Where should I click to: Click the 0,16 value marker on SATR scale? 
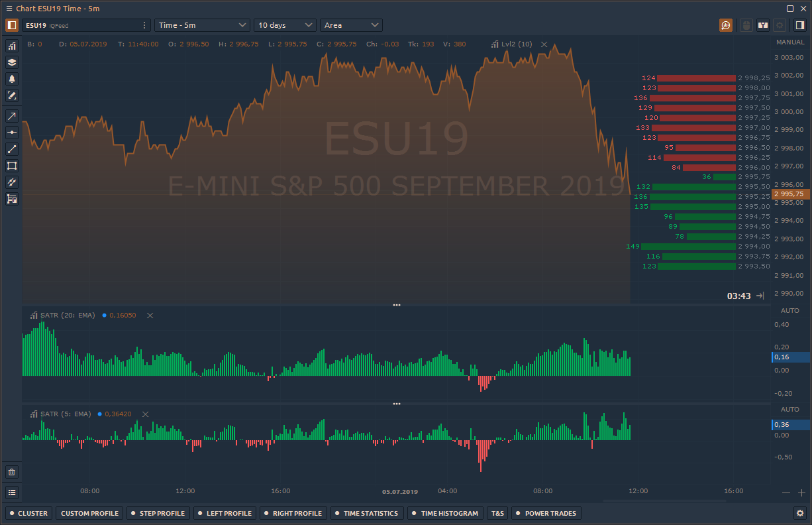click(x=791, y=357)
